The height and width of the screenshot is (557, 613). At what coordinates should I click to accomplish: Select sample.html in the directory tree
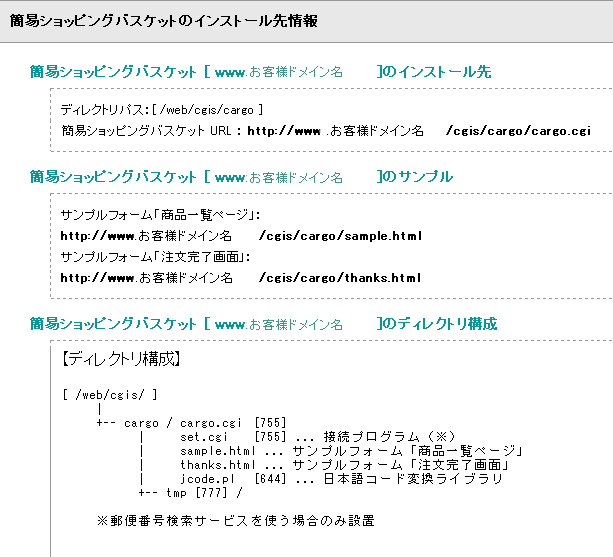tap(218, 451)
